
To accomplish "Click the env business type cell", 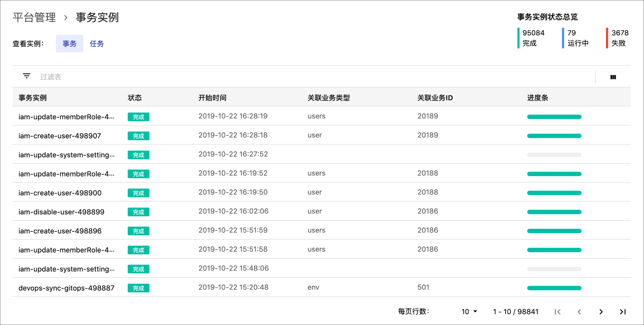I will tap(313, 287).
